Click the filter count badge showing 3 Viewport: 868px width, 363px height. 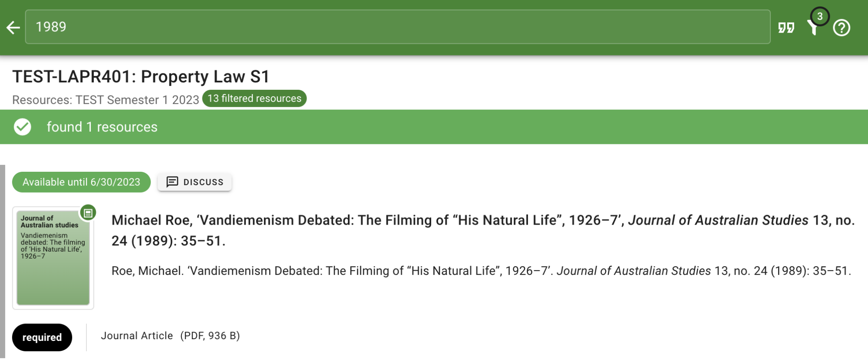[x=820, y=16]
